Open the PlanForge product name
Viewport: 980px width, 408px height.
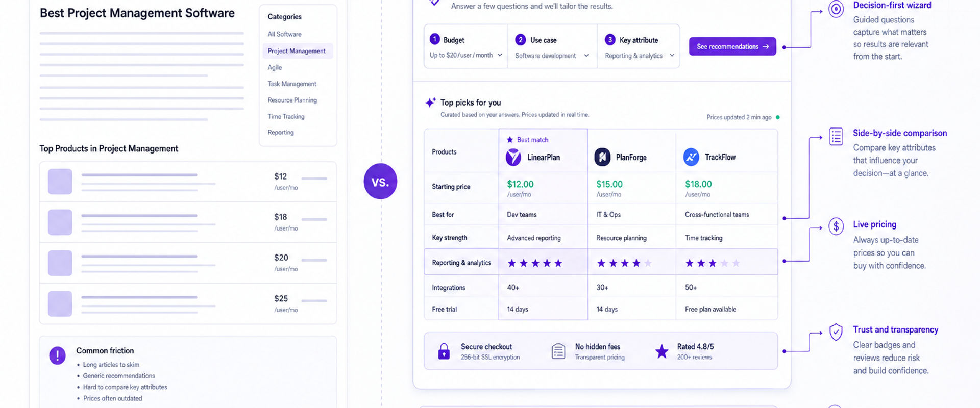(x=631, y=157)
